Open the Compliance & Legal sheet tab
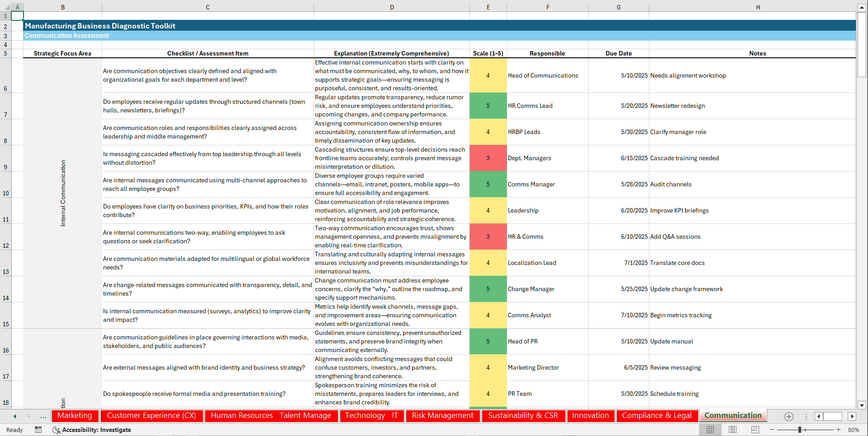This screenshot has height=436, width=868. coord(657,416)
